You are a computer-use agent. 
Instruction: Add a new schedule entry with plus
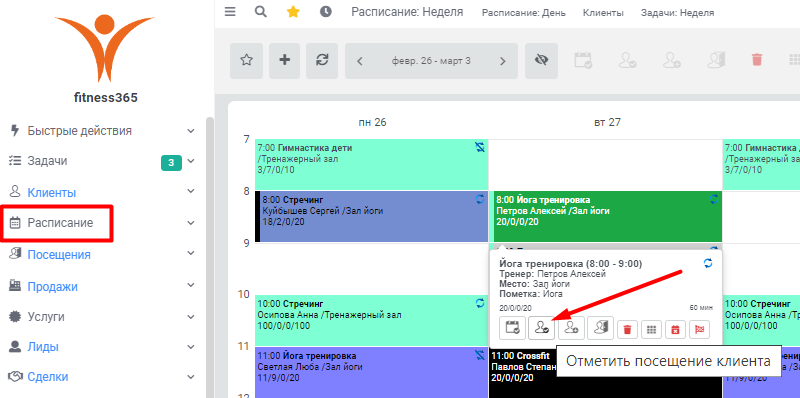(285, 61)
